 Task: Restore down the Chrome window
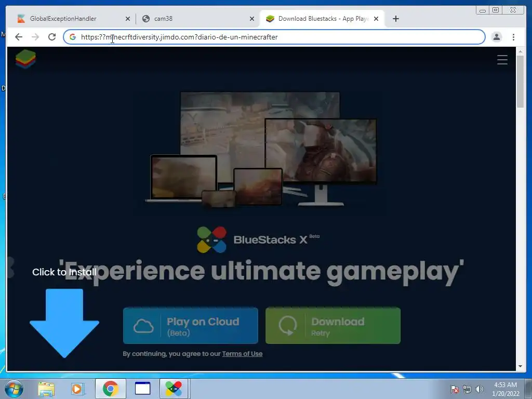click(x=496, y=10)
